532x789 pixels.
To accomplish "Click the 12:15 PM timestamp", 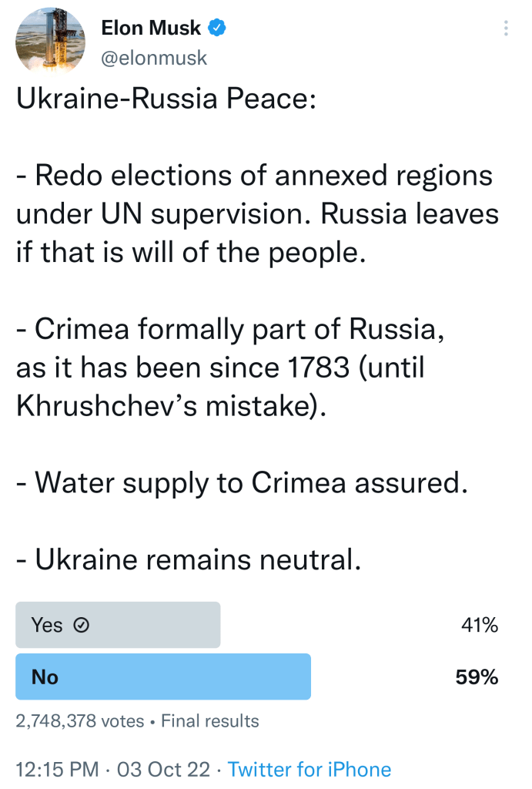I will pos(58,769).
